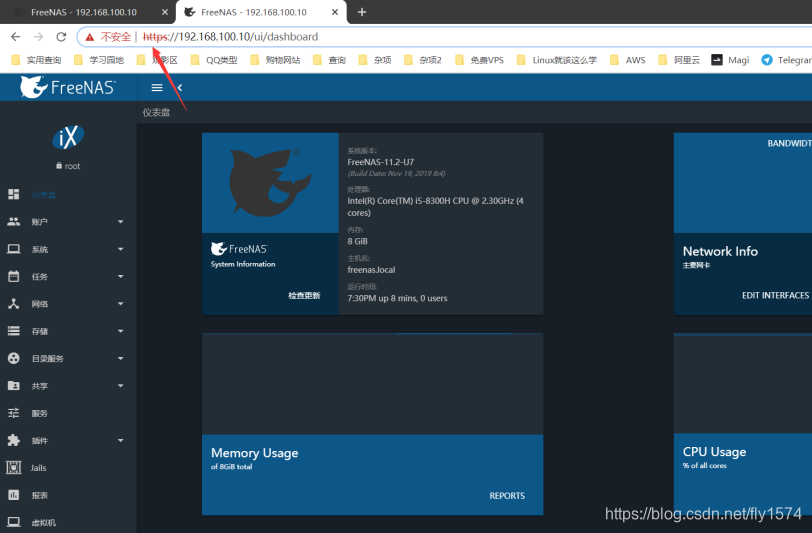Click the Services sliders icon
This screenshot has height=533, width=812.
point(13,413)
